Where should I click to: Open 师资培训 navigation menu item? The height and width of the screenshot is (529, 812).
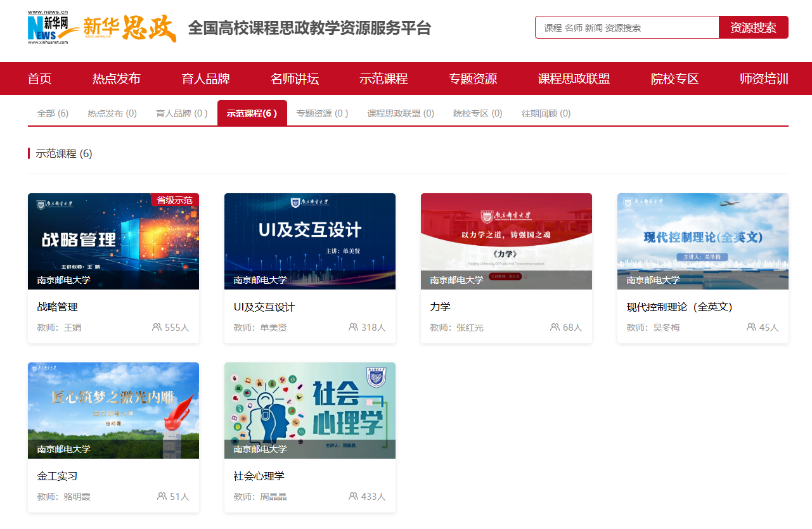point(764,79)
